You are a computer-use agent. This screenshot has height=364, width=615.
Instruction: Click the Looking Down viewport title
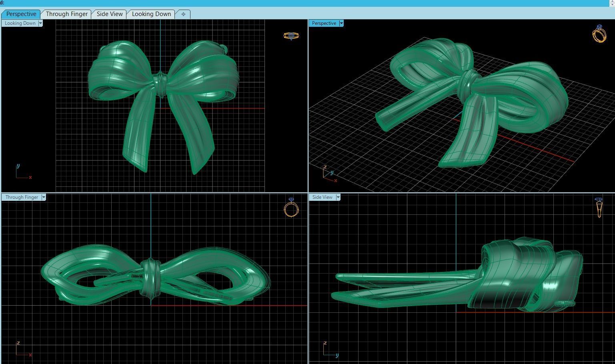[x=20, y=23]
